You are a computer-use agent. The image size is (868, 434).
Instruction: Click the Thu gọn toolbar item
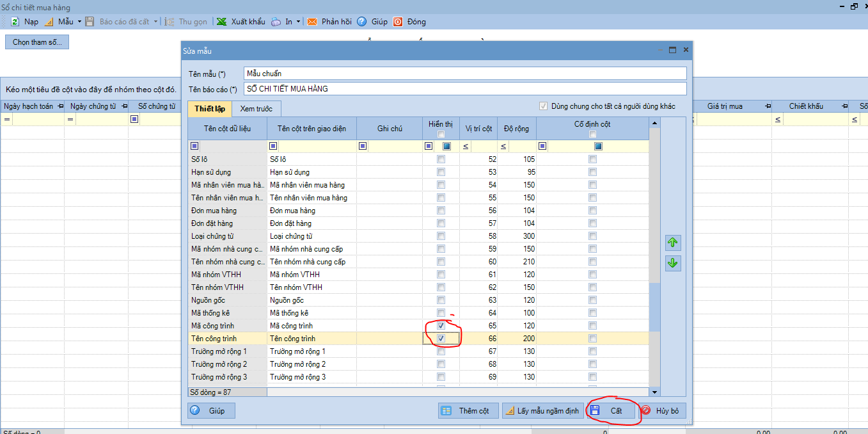click(x=186, y=22)
